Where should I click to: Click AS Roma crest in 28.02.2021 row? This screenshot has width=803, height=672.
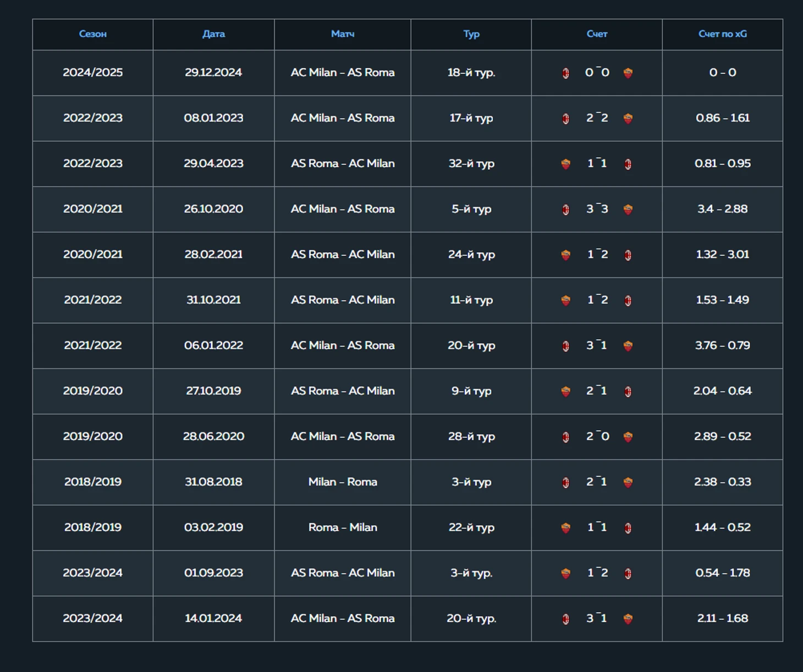click(x=565, y=255)
